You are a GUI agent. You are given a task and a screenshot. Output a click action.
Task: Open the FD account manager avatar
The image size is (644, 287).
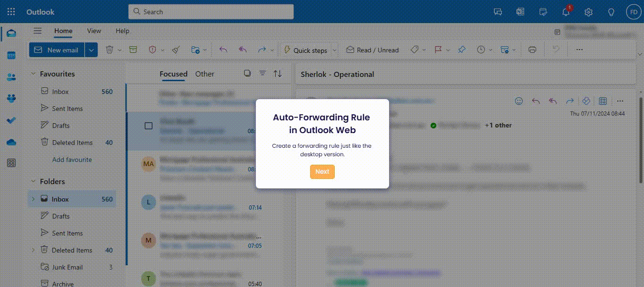point(633,12)
